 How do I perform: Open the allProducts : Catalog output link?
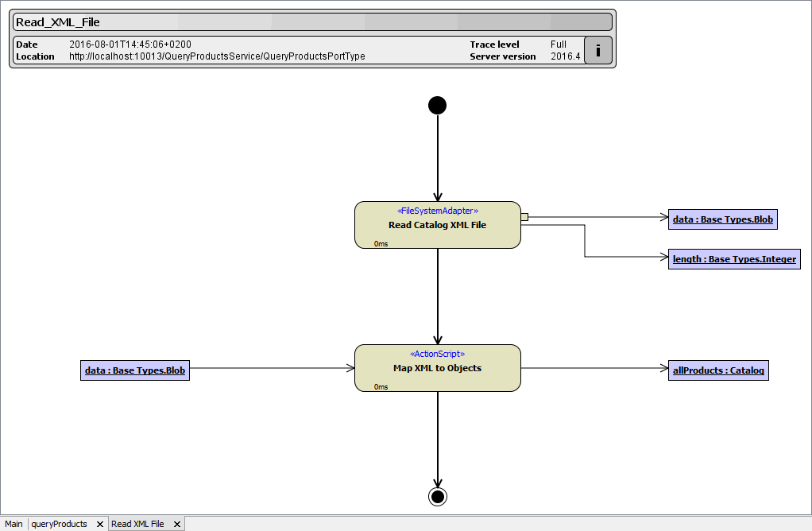click(x=718, y=370)
